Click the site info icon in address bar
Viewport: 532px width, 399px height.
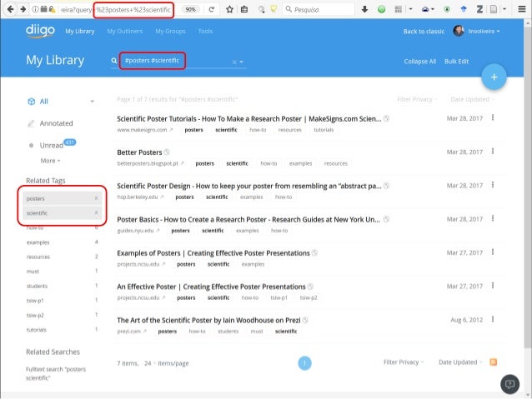[35, 9]
